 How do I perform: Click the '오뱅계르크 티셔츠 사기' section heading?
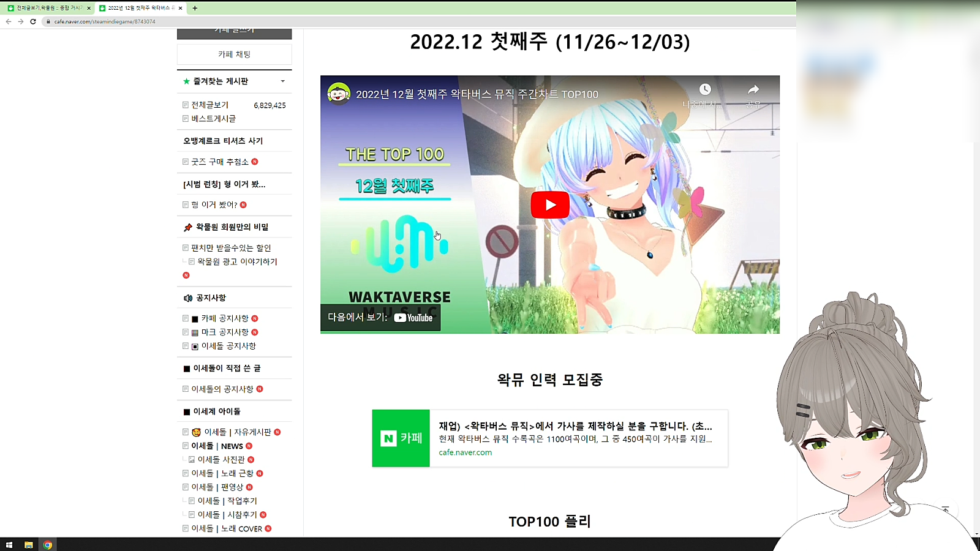click(223, 141)
